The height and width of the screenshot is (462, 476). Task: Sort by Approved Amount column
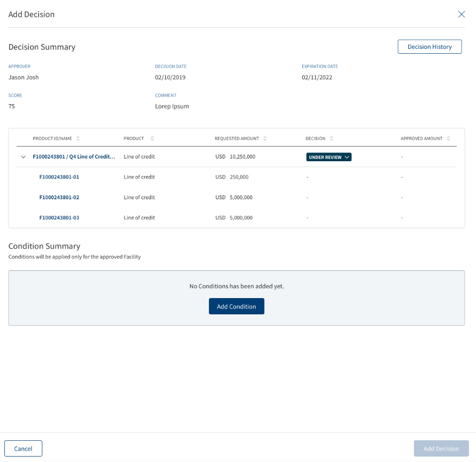[x=448, y=138]
